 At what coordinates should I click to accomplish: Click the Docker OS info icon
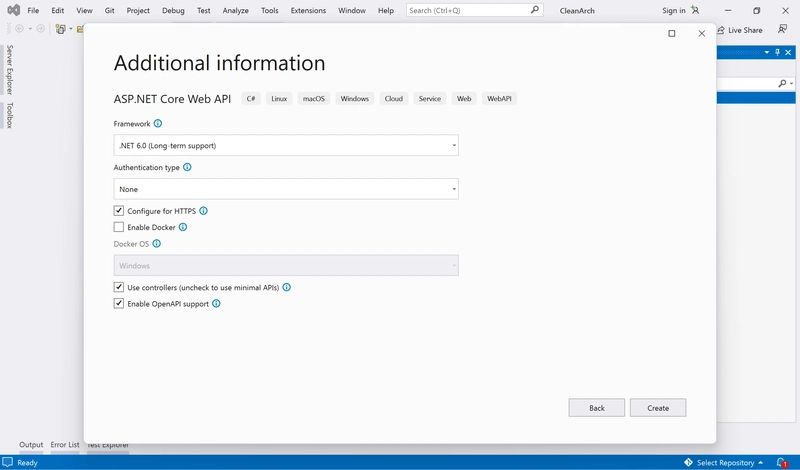[x=157, y=244]
